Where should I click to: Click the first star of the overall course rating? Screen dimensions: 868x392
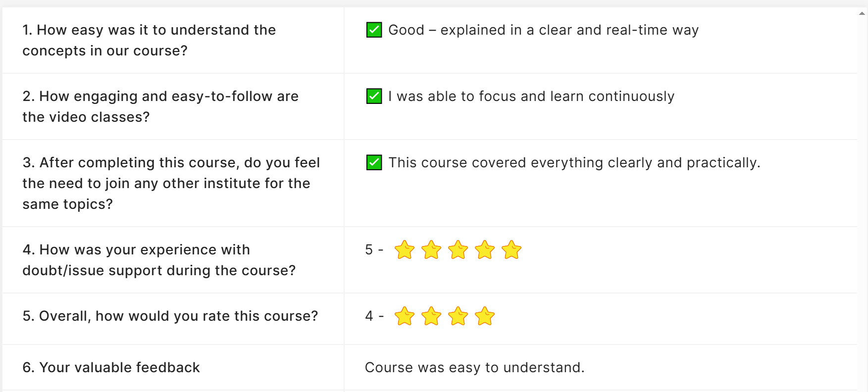click(405, 316)
